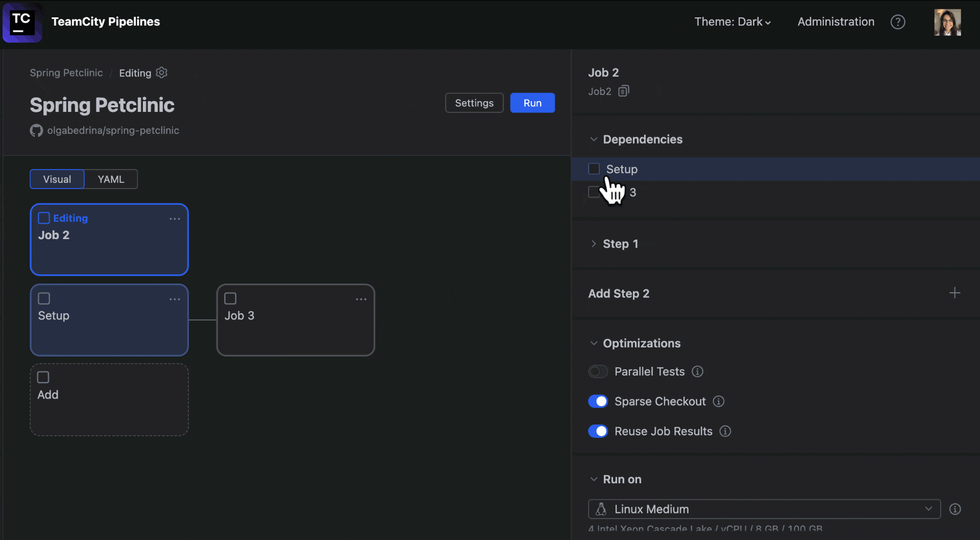Screen dimensions: 980x540
Task: Open the olgabedrina/spring-petclinic repository link
Action: pos(113,130)
